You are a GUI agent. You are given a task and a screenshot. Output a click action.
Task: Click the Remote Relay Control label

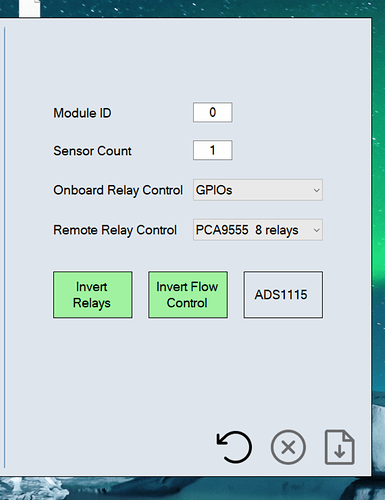(x=115, y=230)
